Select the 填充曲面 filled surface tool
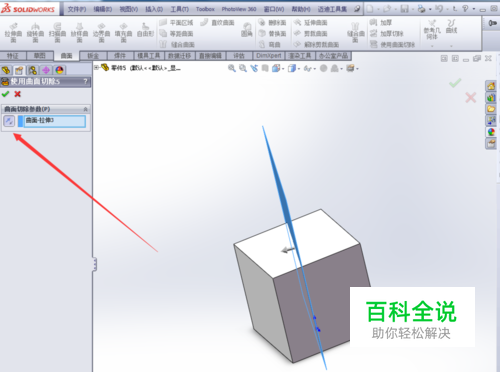500x372 pixels. tap(123, 32)
